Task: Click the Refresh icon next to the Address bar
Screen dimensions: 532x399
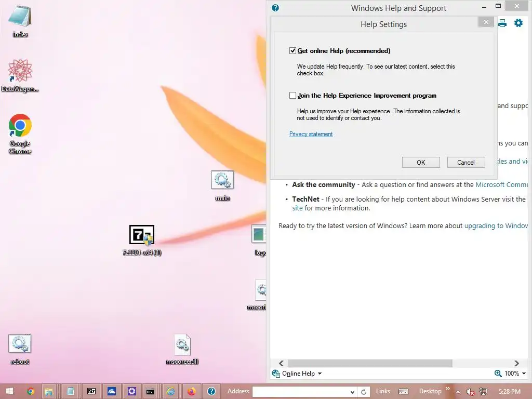Action: point(364,392)
